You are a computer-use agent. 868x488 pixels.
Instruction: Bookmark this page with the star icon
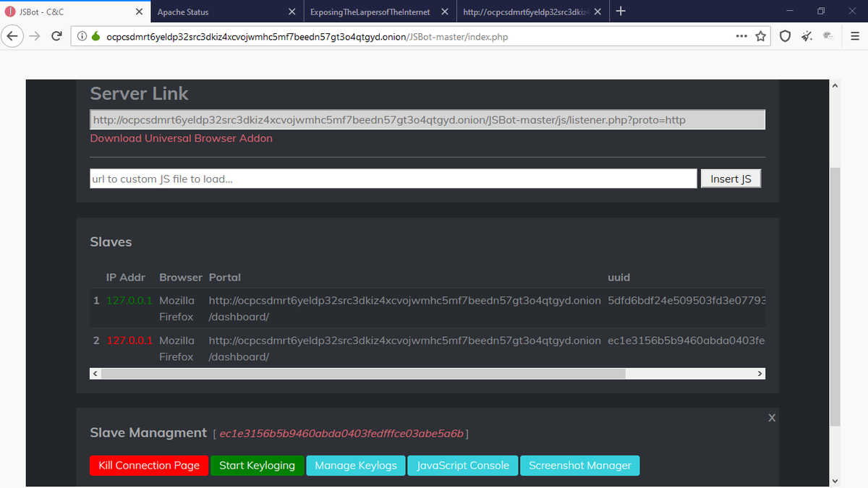(x=760, y=36)
